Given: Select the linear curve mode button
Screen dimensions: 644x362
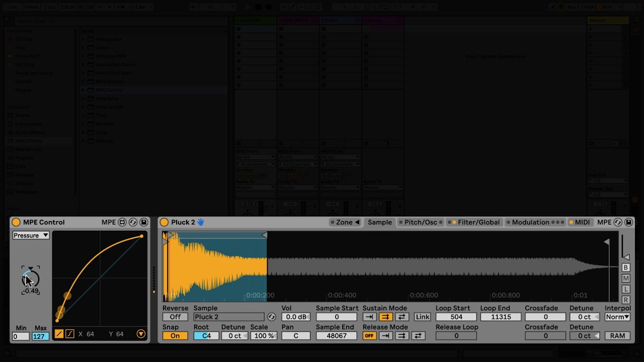Looking at the screenshot, I should [59, 334].
